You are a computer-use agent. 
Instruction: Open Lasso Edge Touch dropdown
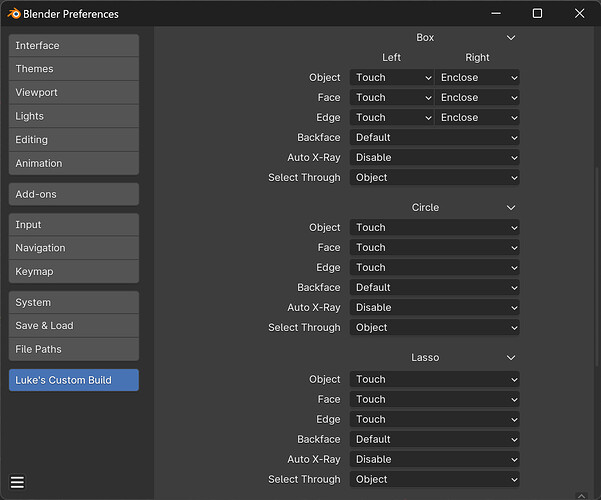435,419
